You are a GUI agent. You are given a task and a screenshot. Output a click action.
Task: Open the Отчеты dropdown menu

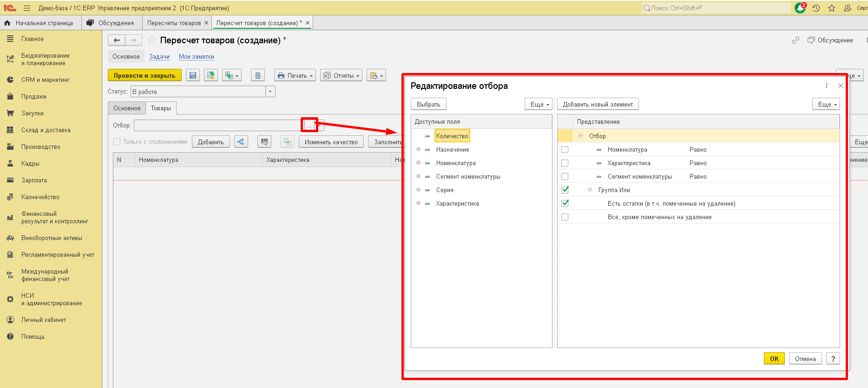tap(342, 75)
